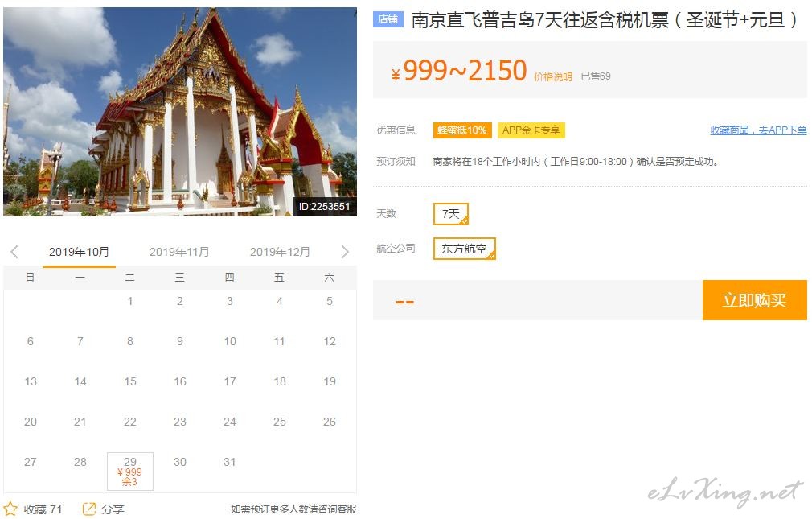812x519 pixels.
Task: Click 收藏 71 to favorite product
Action: tap(43, 509)
